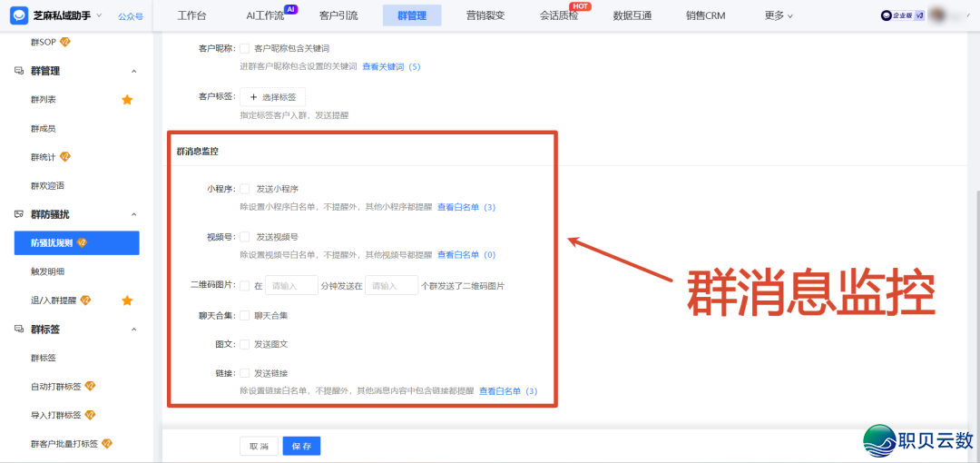Go to 数据互通 tab

pyautogui.click(x=632, y=16)
